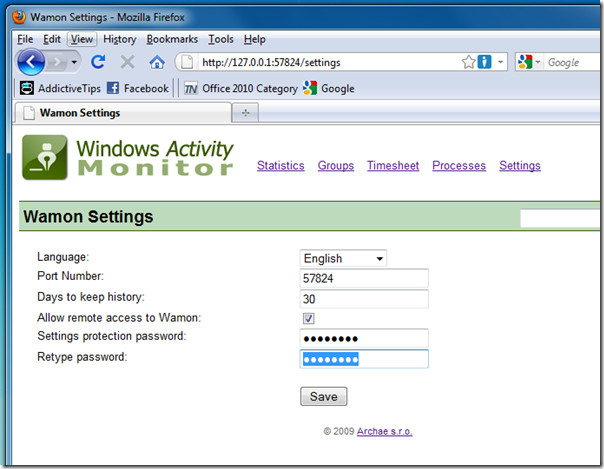Click the address bar URL field

click(329, 62)
